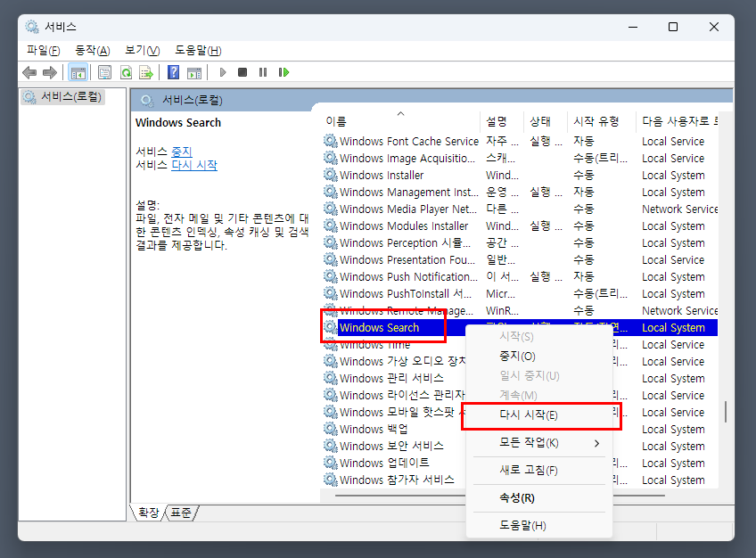Toggle the console tree show/hide icon
The image size is (756, 558).
78,73
